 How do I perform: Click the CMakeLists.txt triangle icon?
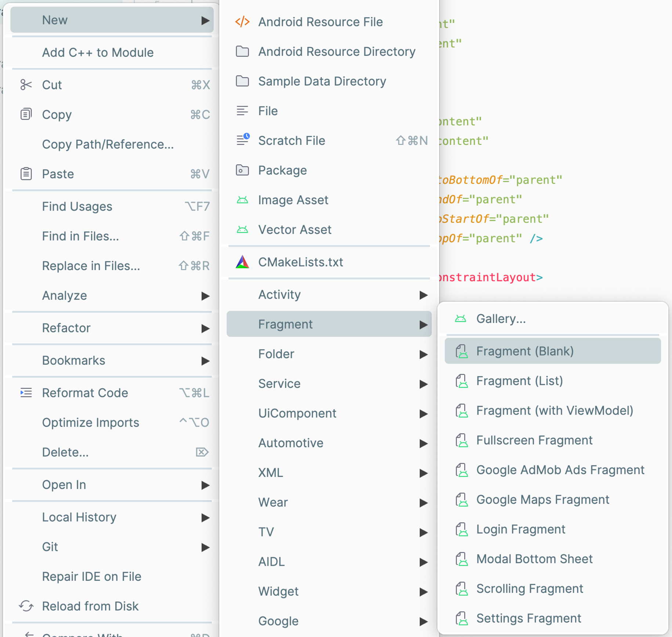[x=242, y=262]
